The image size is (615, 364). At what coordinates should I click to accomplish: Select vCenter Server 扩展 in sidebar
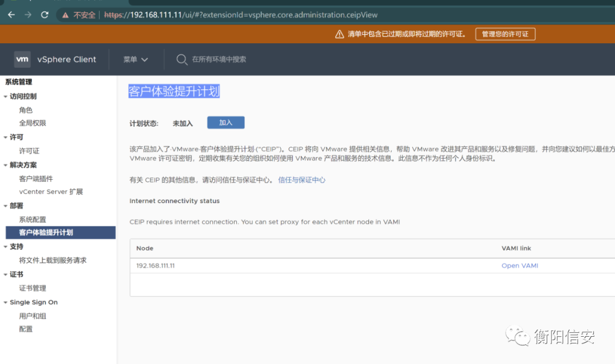(x=51, y=192)
